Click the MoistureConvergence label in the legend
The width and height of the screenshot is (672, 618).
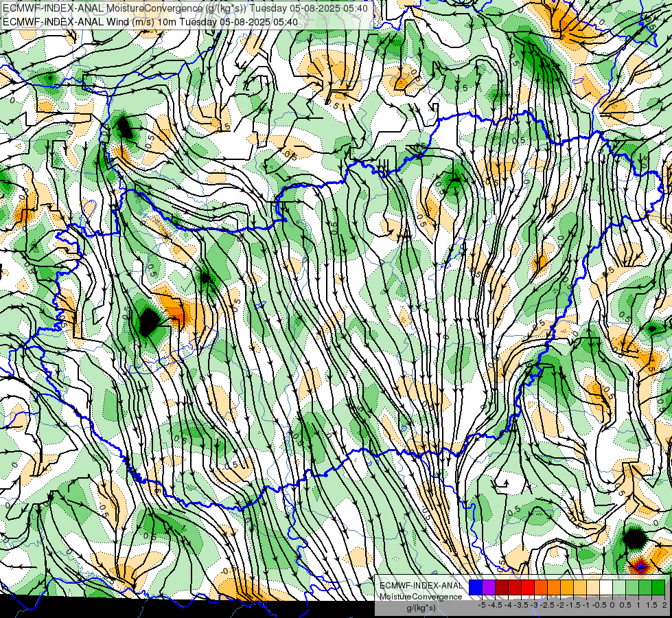(421, 597)
